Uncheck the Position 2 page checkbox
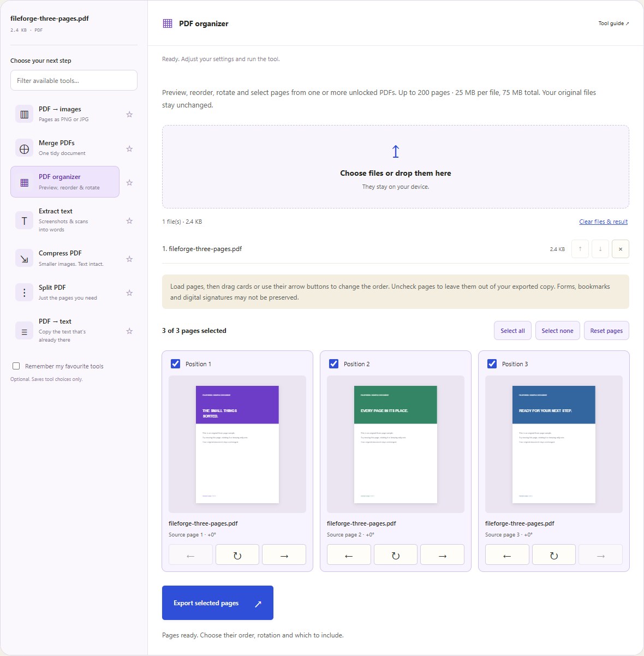 [333, 363]
